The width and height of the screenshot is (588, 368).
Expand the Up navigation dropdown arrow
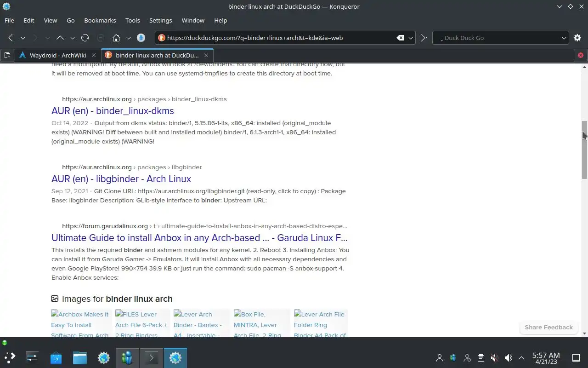72,38
